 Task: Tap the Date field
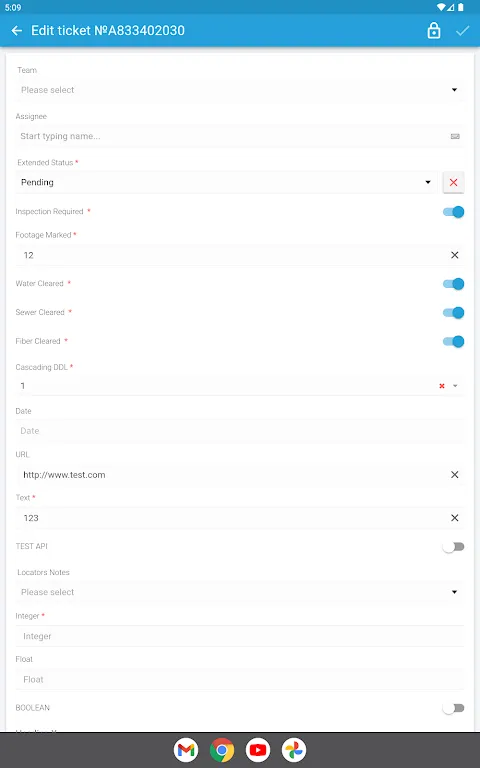(240, 431)
